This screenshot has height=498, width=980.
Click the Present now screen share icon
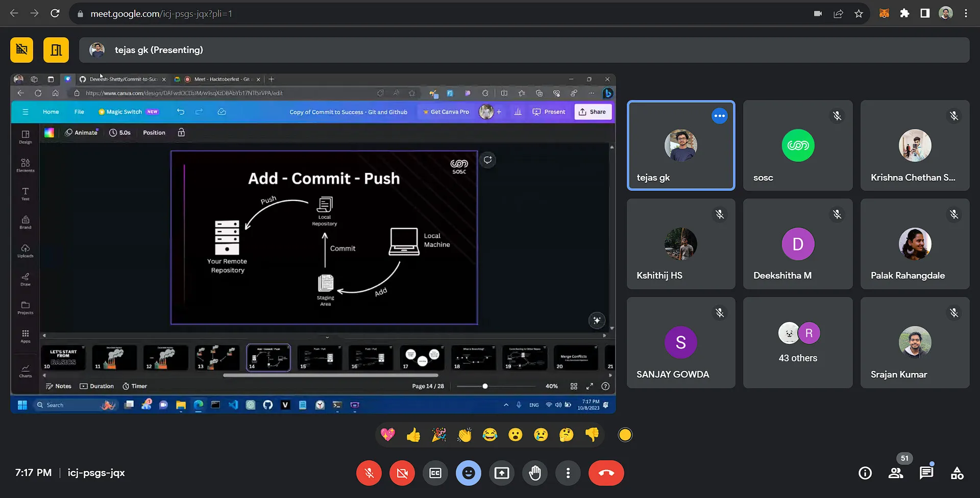[502, 473]
